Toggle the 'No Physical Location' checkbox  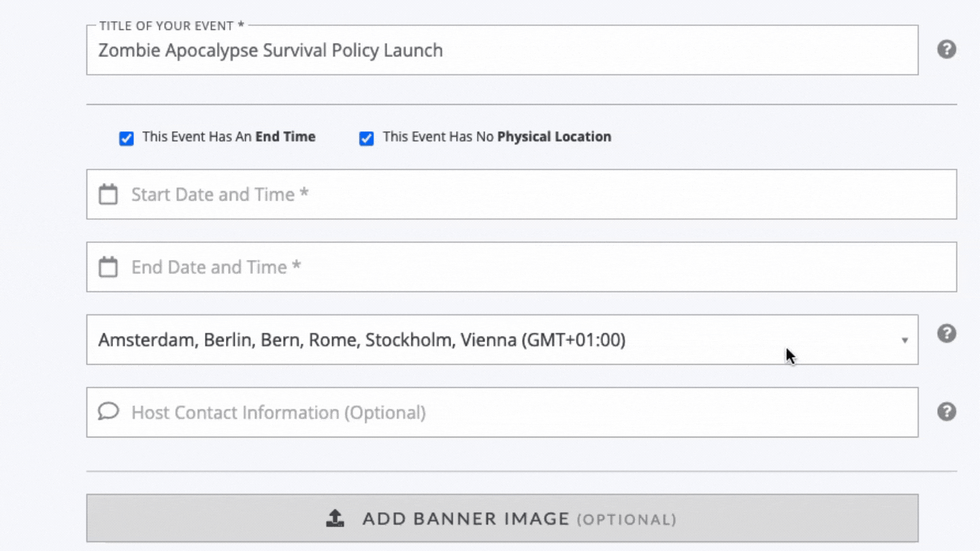tap(366, 139)
